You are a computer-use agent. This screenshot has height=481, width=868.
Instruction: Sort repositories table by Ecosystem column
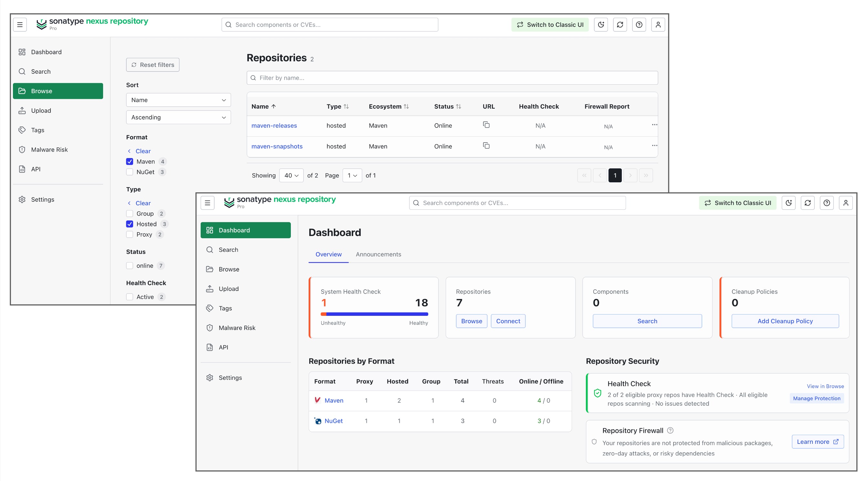pos(406,107)
